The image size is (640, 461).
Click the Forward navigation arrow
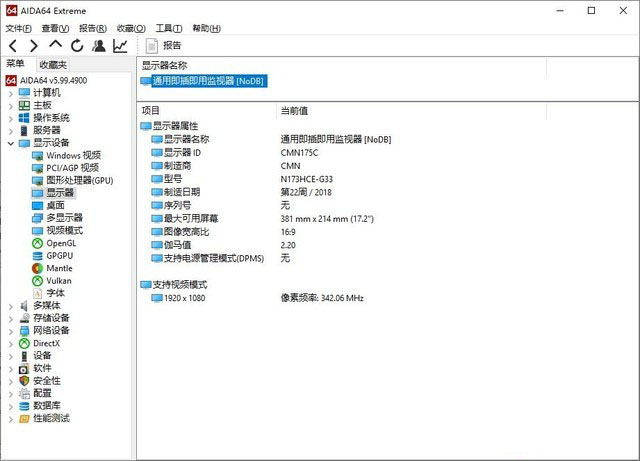[34, 46]
